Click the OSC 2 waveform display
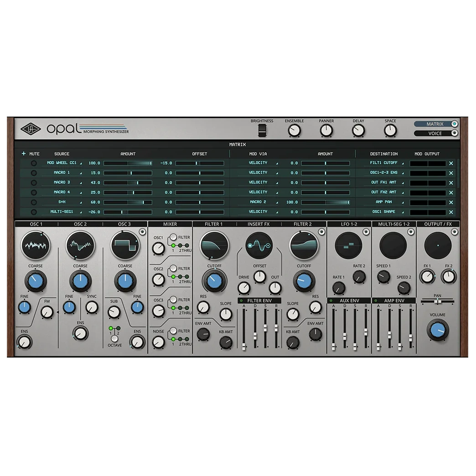The image size is (476, 476). tap(80, 245)
